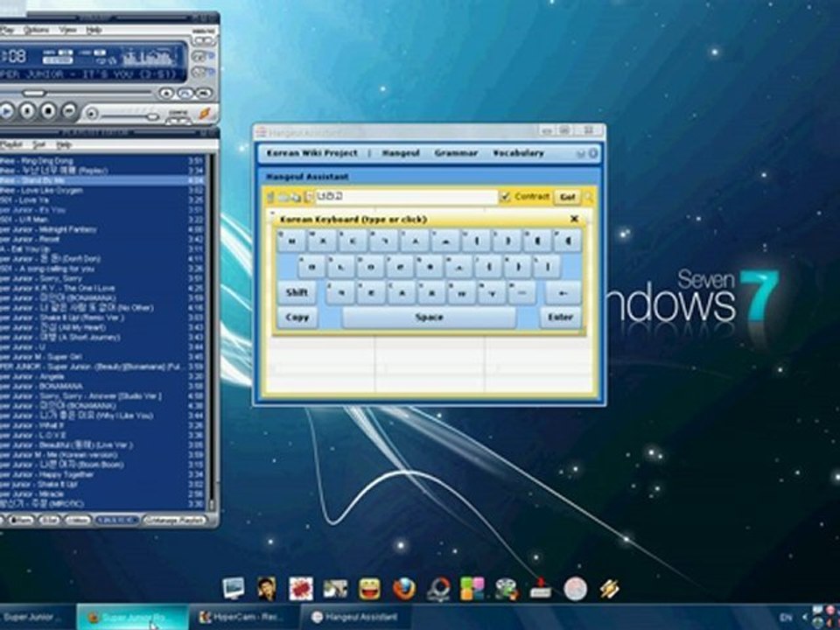Click the Space key on Korean keyboard
Screen dimensions: 840x630
[x=429, y=318]
